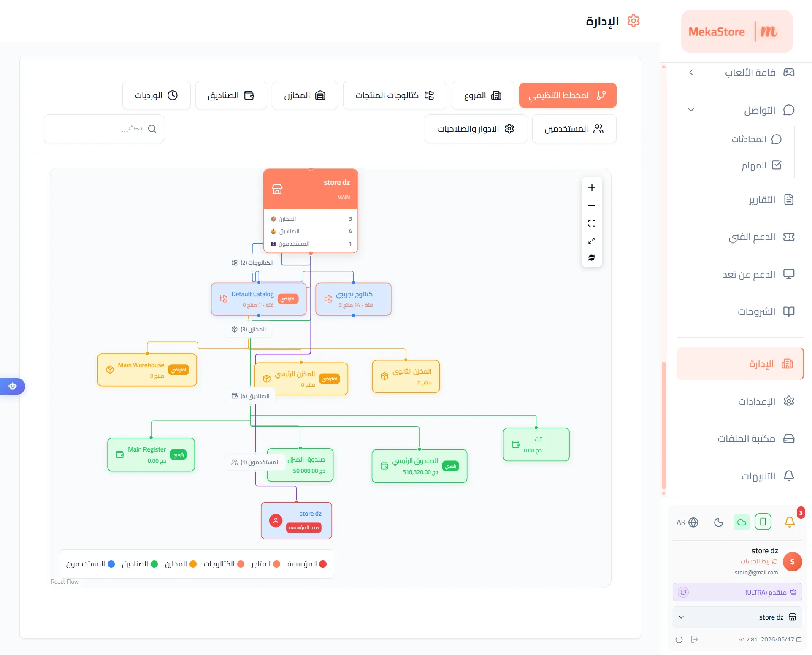Open الورديات tab
The image size is (812, 655).
[156, 95]
